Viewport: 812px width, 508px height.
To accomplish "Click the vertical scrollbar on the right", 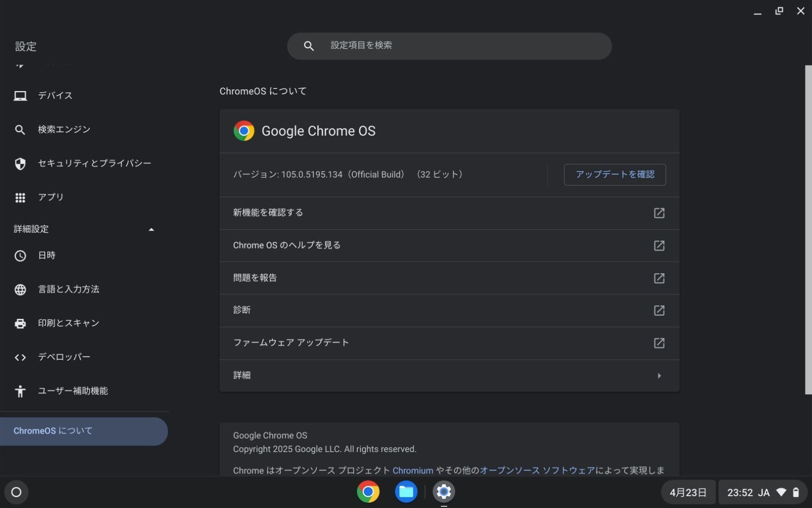I will [808, 230].
